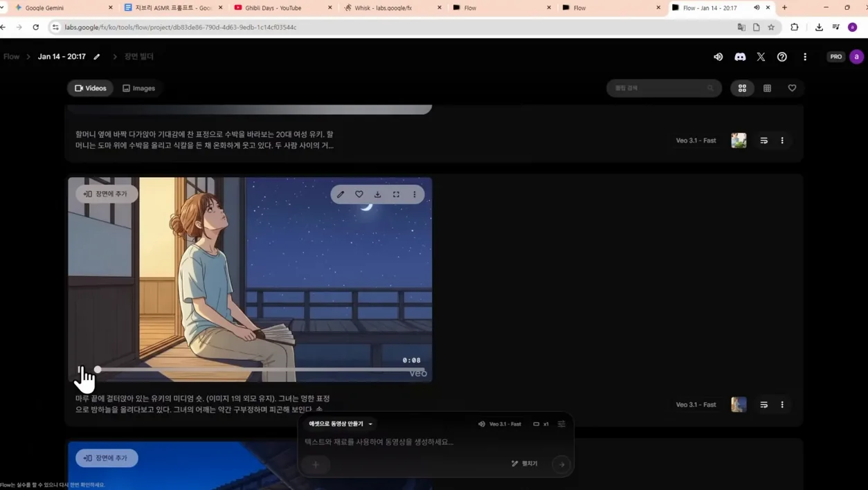Screen dimensions: 868x490
Task: Click the PRO badge
Action: pyautogui.click(x=836, y=57)
